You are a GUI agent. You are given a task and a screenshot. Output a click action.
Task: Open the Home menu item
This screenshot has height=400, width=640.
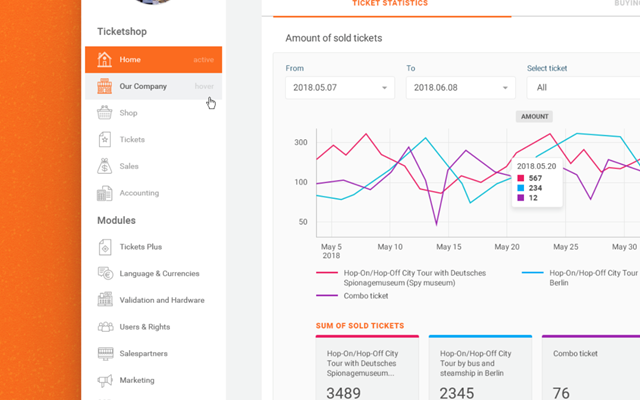[x=153, y=60]
